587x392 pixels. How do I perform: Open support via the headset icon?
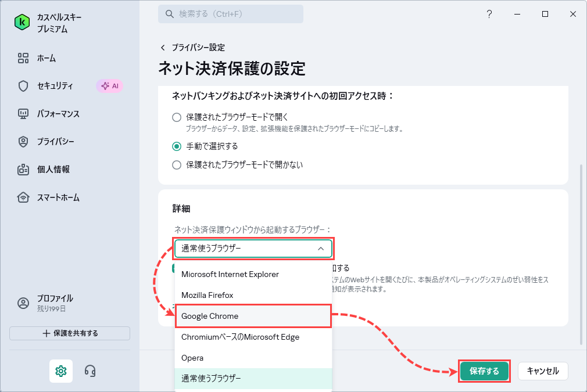pyautogui.click(x=90, y=371)
